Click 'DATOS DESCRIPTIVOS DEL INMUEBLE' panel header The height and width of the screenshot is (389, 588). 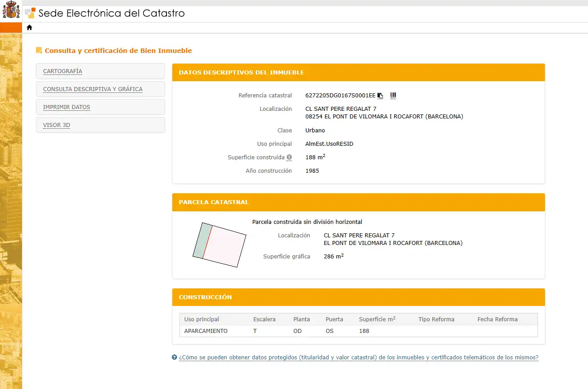[358, 73]
